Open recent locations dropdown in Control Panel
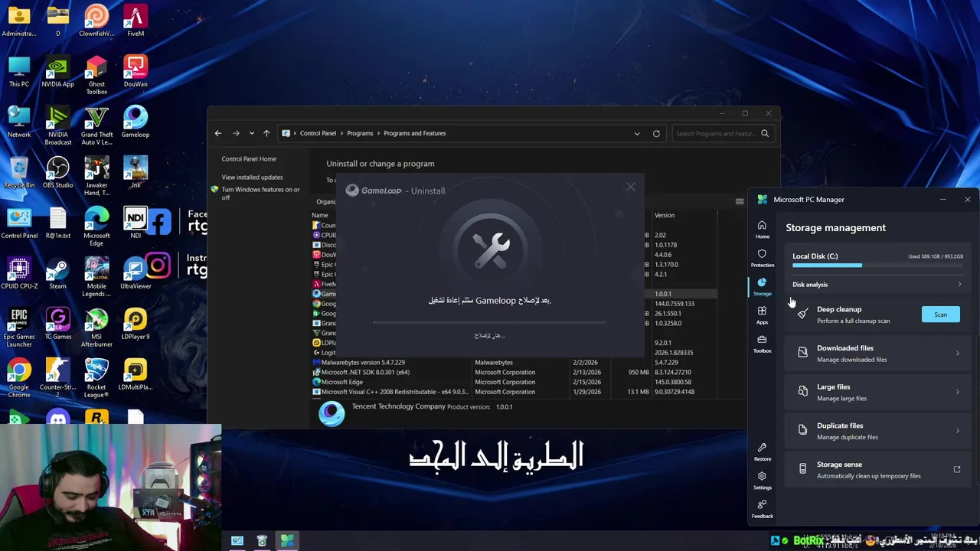The image size is (980, 551). point(251,133)
